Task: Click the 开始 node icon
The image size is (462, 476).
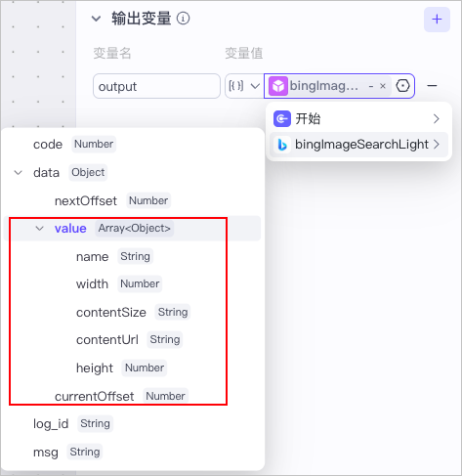Action: point(282,119)
